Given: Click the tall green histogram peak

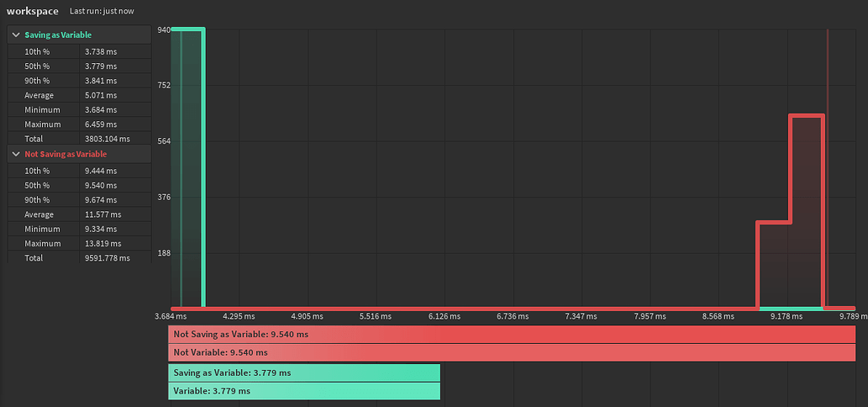Looking at the screenshot, I should [x=188, y=166].
